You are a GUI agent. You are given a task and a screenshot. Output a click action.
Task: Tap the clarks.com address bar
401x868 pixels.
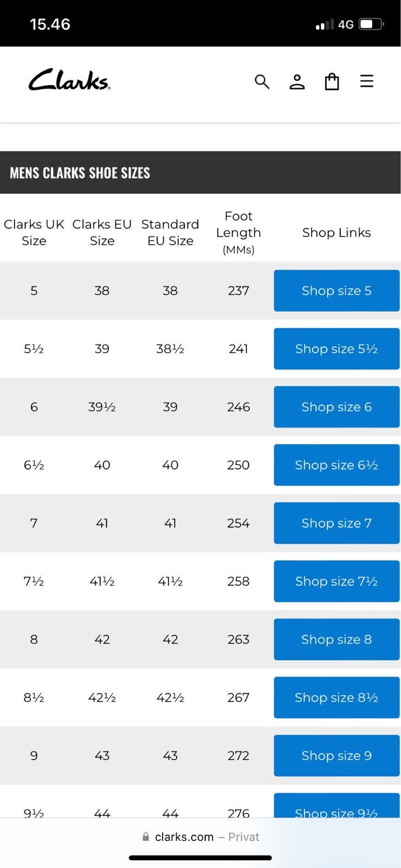200,837
